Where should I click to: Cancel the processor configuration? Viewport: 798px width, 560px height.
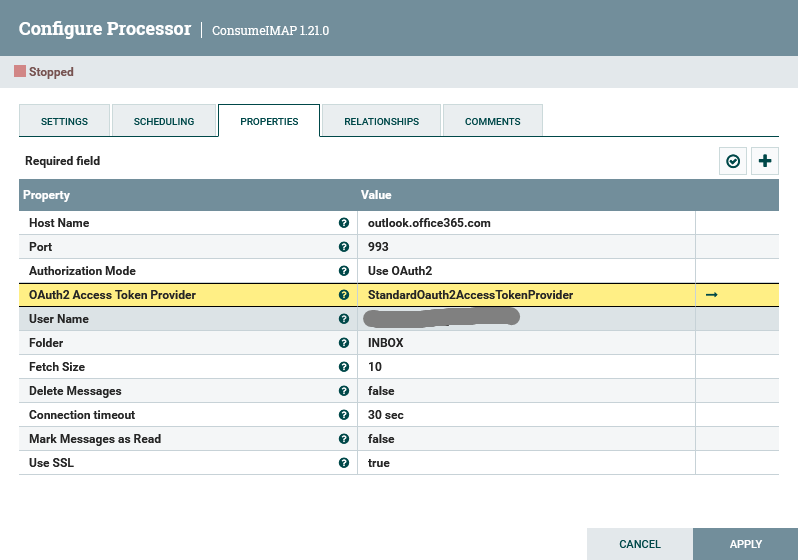point(640,544)
